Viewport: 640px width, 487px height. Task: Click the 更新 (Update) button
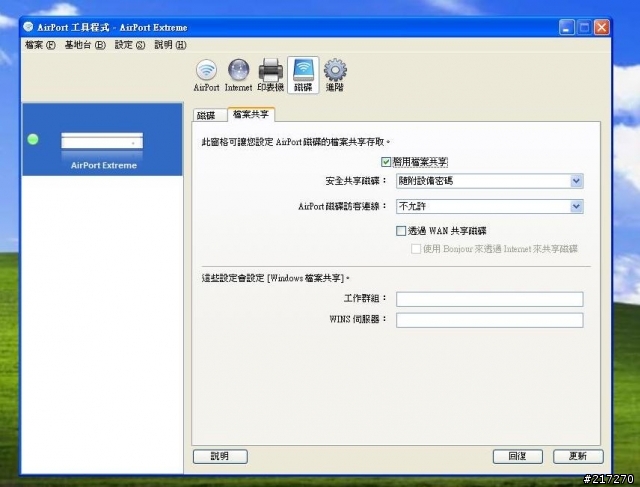(x=578, y=456)
